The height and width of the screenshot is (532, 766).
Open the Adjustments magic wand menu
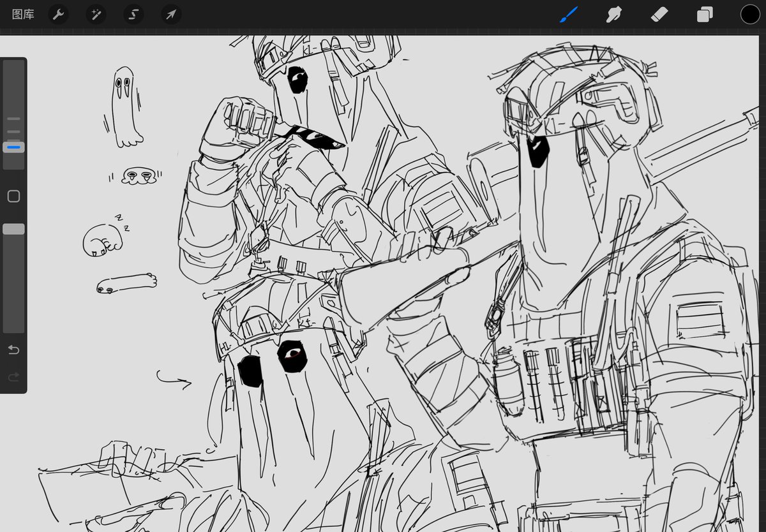point(96,14)
